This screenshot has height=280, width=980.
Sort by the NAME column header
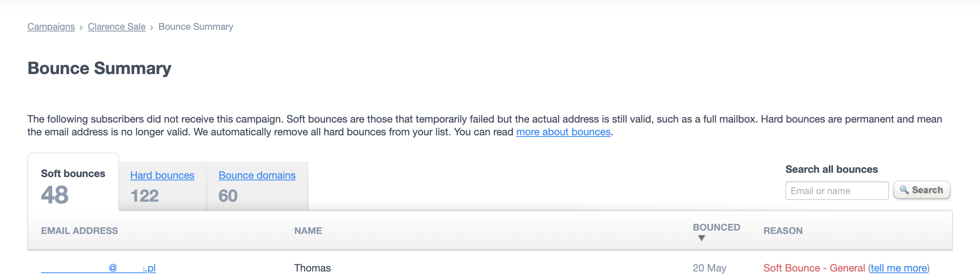308,231
